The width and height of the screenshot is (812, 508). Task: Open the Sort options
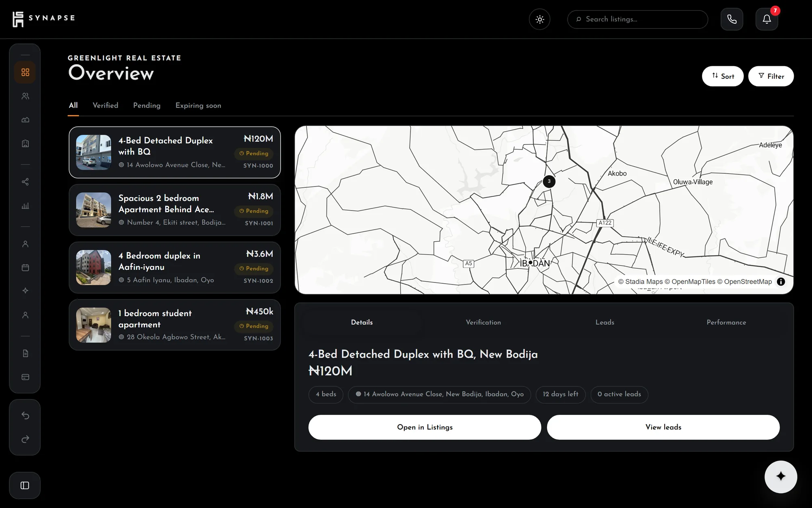coord(723,76)
